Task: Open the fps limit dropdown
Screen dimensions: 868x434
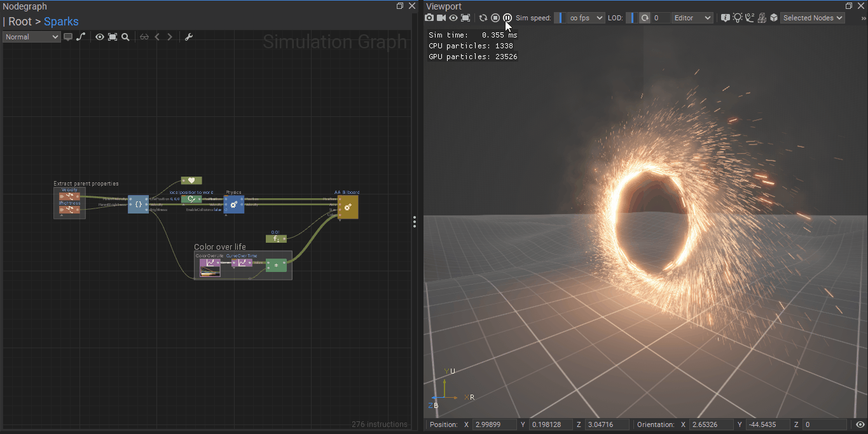Action: (x=586, y=18)
